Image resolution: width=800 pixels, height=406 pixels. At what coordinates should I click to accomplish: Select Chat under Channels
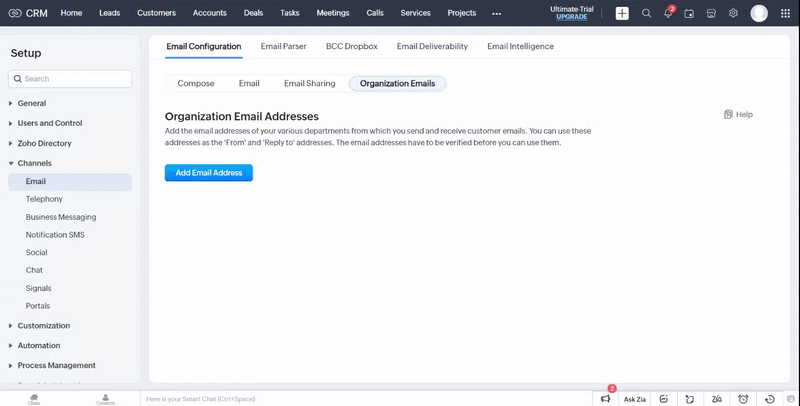coord(34,270)
